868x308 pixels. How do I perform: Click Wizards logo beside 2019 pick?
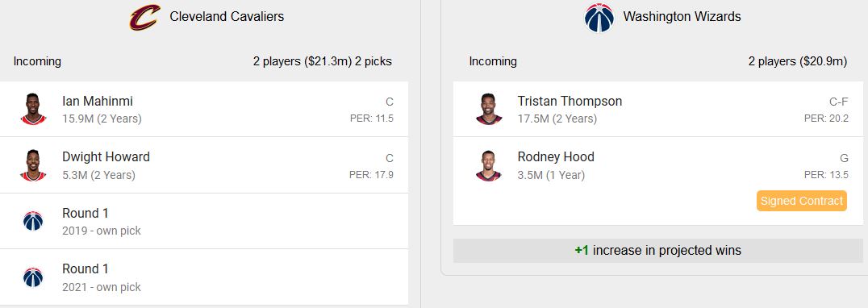tap(33, 221)
